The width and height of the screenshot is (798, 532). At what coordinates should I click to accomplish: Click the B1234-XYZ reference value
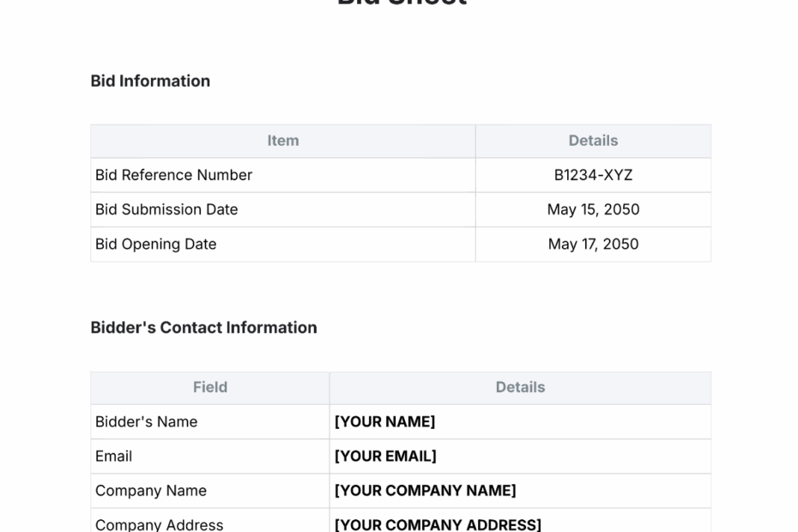click(x=593, y=175)
